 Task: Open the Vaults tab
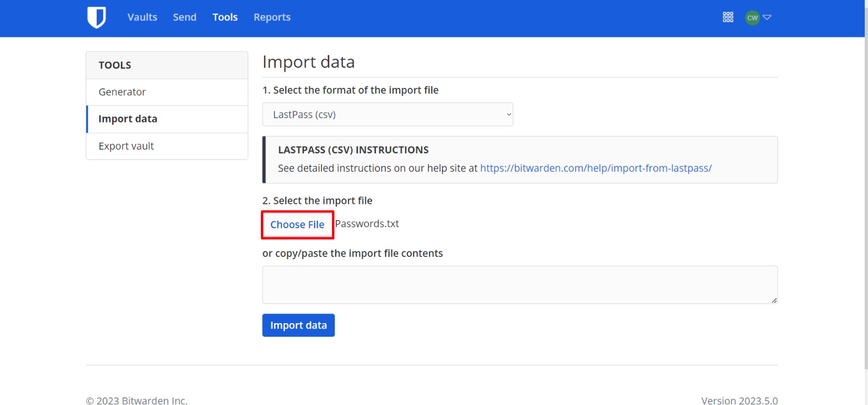point(142,17)
